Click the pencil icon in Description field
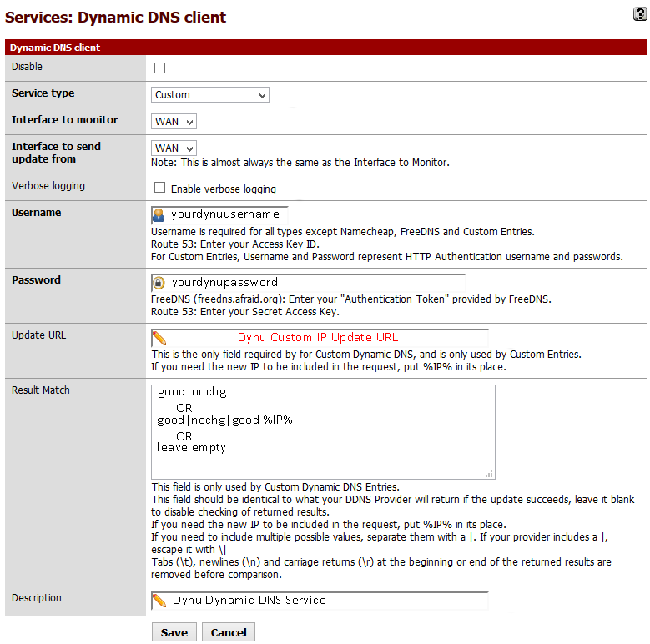The width and height of the screenshot is (650, 644). [x=159, y=601]
